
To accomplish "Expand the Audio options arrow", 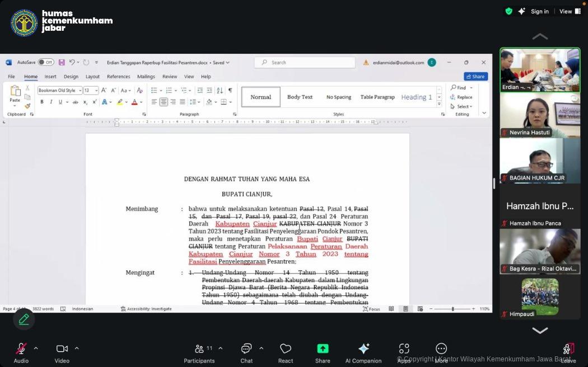I will click(x=36, y=349).
